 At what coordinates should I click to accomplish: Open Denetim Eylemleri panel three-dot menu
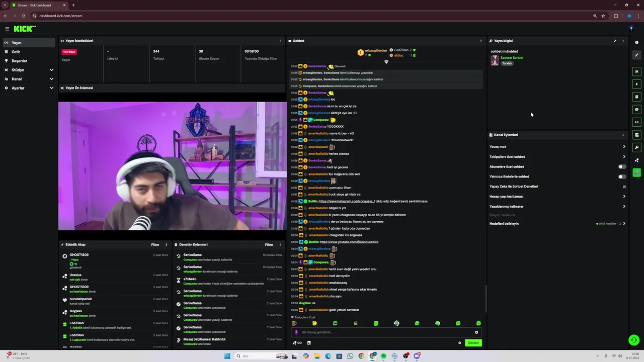[280, 245]
